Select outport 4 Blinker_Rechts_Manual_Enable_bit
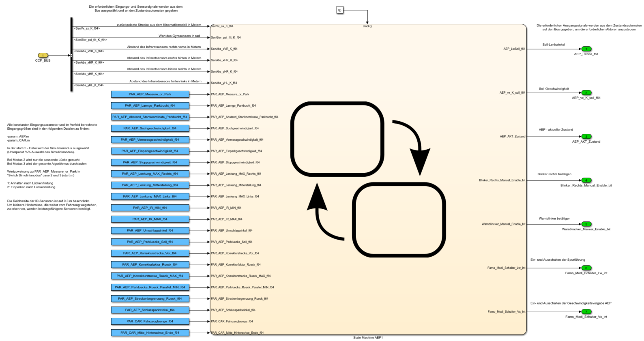 pos(586,180)
